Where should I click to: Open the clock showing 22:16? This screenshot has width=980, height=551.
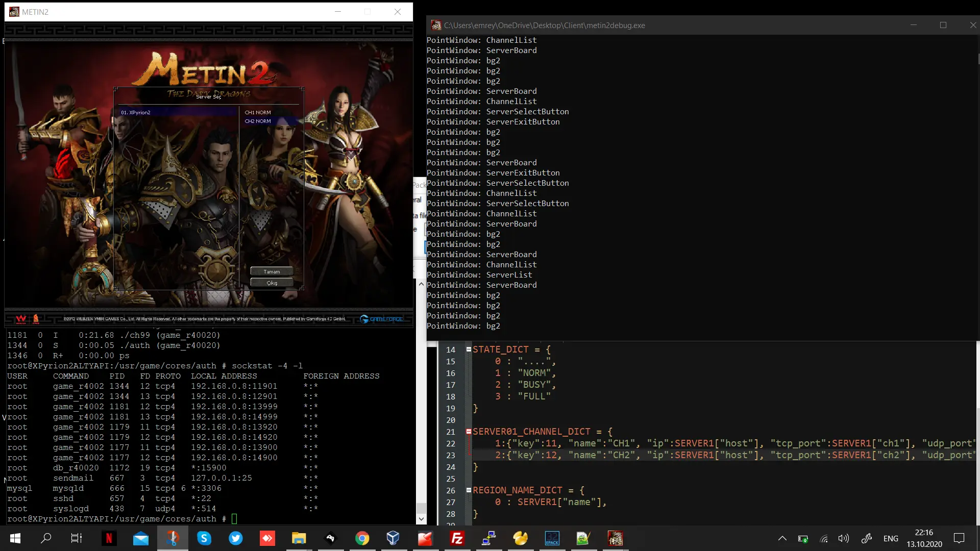(924, 538)
